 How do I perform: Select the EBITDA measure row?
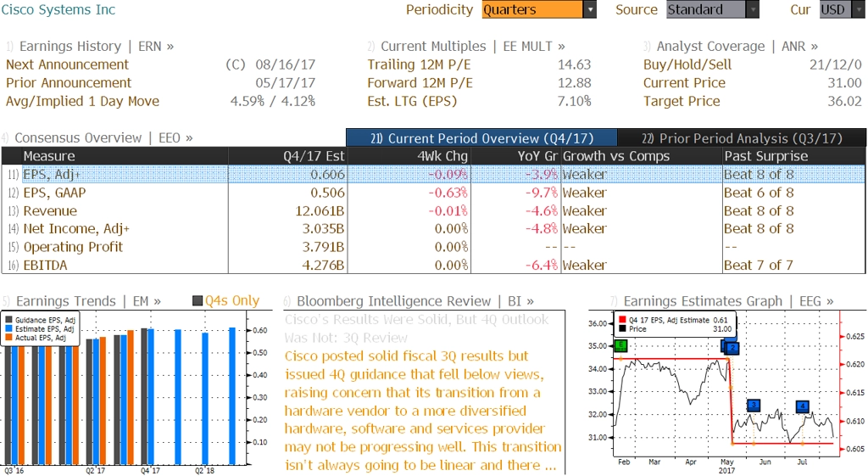433,265
